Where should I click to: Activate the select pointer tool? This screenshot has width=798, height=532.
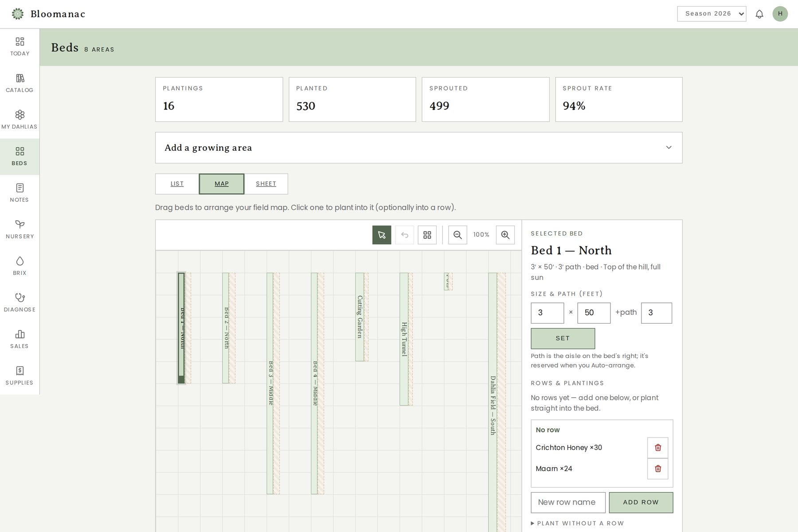pos(382,235)
